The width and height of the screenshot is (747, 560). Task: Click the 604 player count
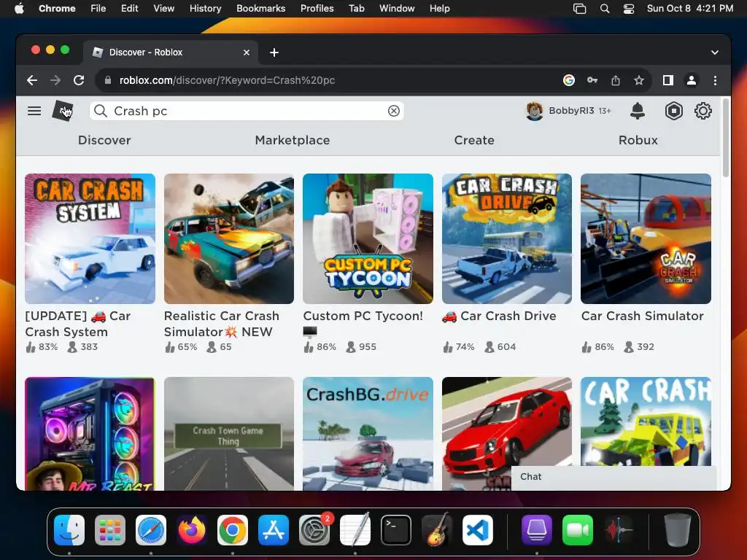point(500,347)
